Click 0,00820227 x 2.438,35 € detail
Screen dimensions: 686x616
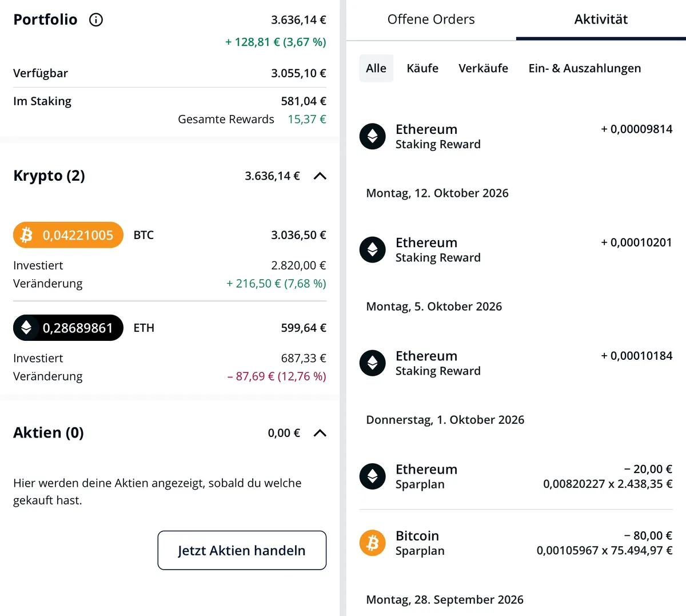pos(608,484)
